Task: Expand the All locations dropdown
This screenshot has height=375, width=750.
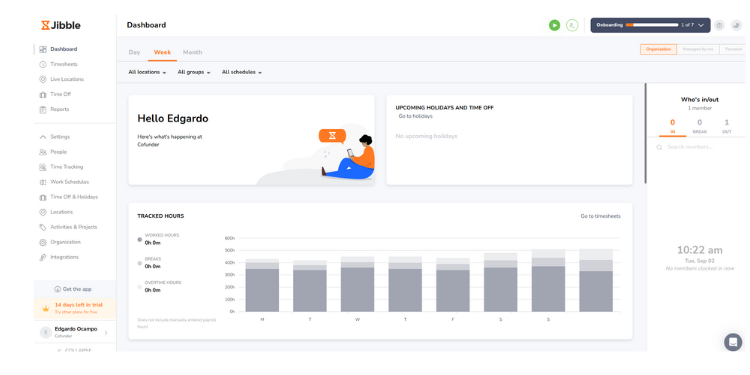Action: click(147, 72)
